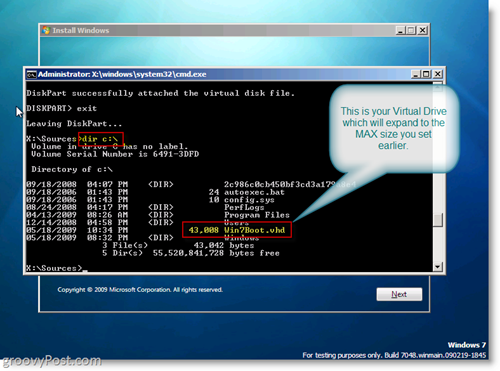Click the '2c986c0cb450bf3cd3a17' directory entry
The height and width of the screenshot is (371, 500).
290,184
